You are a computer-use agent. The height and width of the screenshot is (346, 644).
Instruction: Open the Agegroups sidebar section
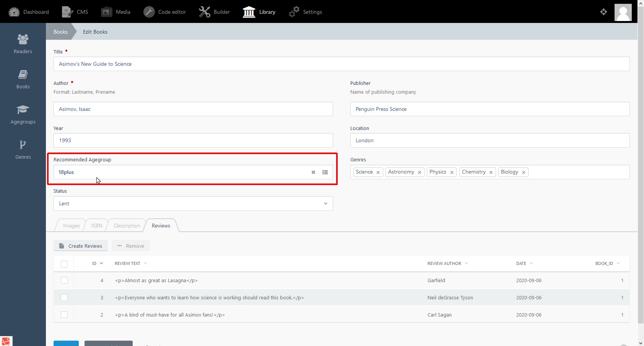[23, 115]
